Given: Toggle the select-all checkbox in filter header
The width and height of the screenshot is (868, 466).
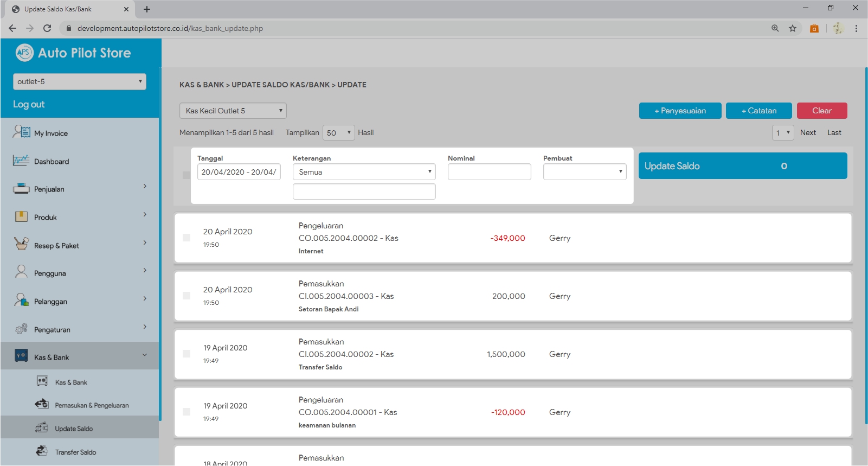Looking at the screenshot, I should pyautogui.click(x=187, y=175).
